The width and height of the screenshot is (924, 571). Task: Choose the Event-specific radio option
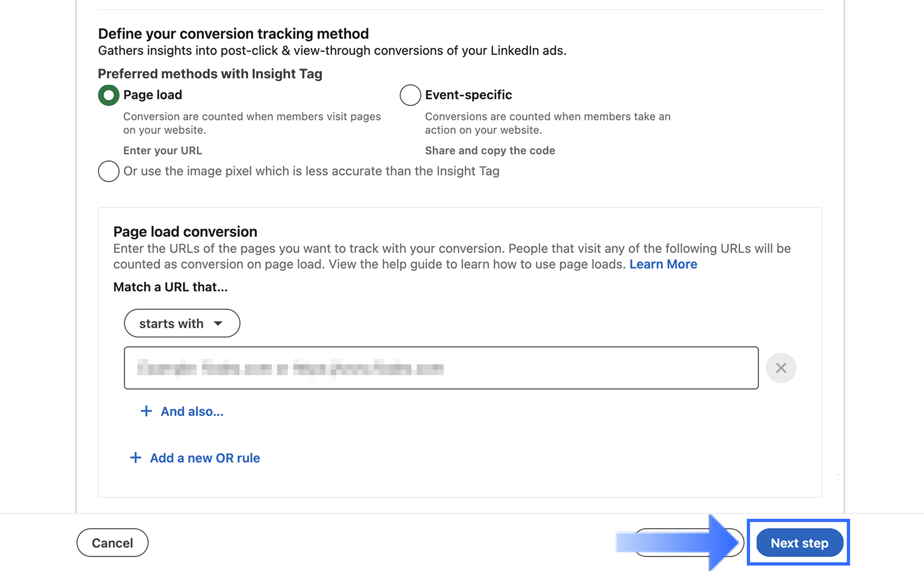(x=410, y=95)
